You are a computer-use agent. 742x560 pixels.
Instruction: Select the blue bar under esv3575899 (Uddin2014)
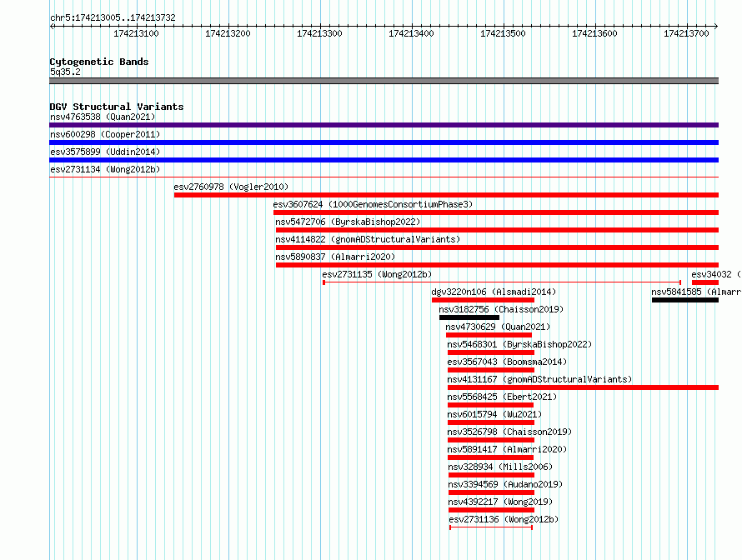click(x=384, y=160)
